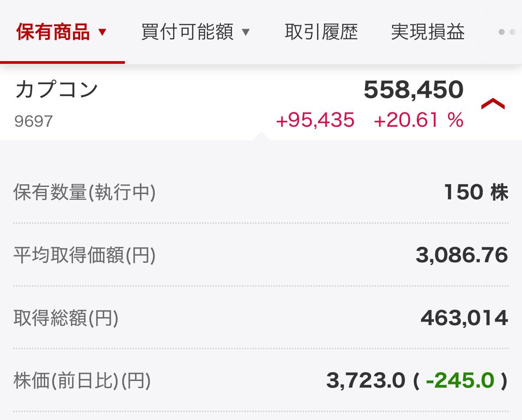Tap the gain percentage +20.61 %
Viewport: 522px width, 420px height.
tap(418, 120)
